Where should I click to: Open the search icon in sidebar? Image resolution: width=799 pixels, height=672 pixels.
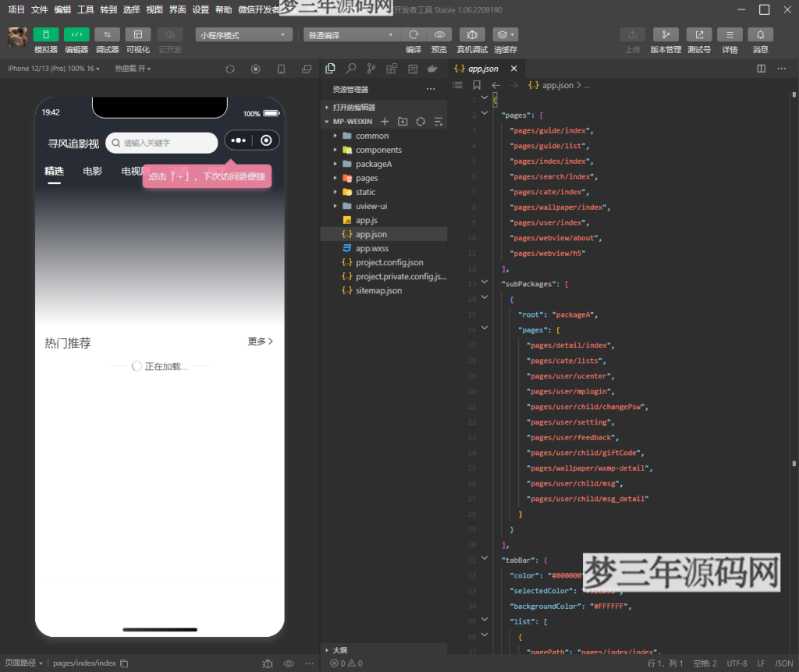pyautogui.click(x=351, y=69)
